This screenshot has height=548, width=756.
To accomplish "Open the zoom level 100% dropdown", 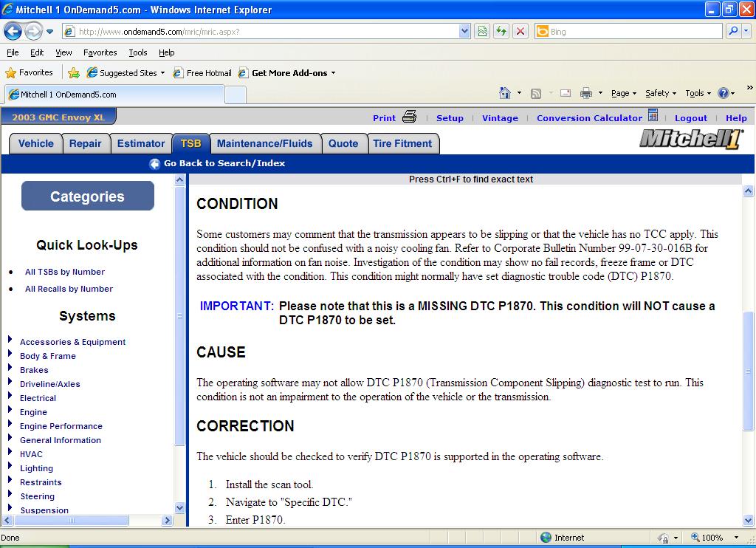I will click(737, 538).
